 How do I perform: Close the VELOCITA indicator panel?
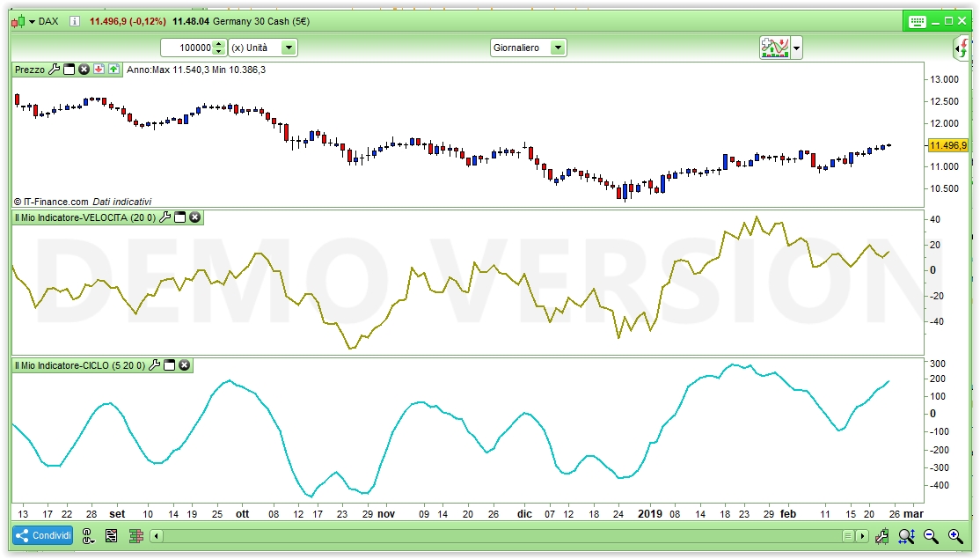pos(195,217)
